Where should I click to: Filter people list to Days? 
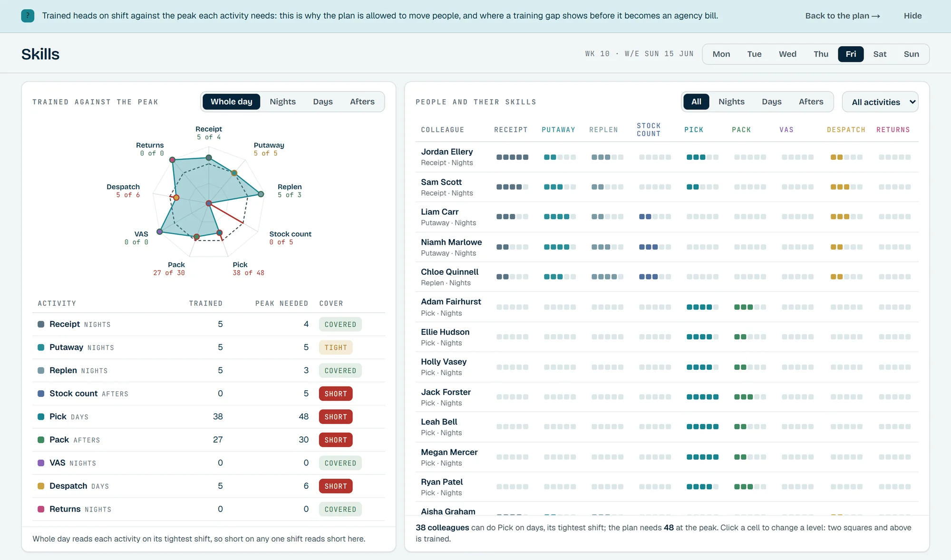(772, 102)
